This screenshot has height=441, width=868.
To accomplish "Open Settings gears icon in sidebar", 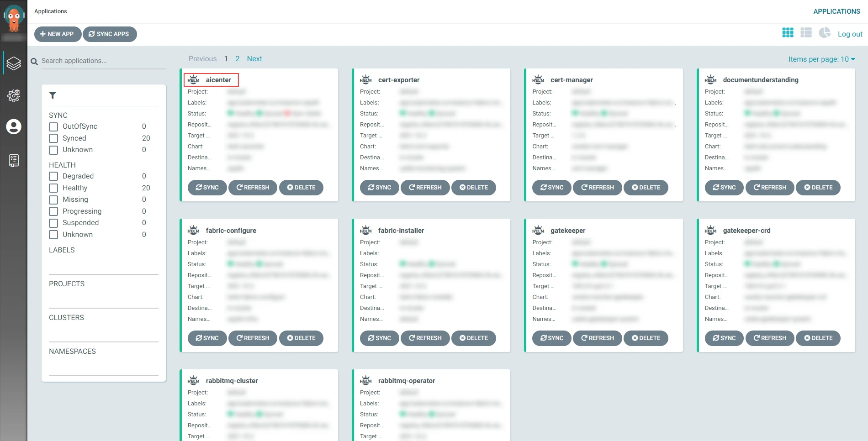I will pos(14,95).
